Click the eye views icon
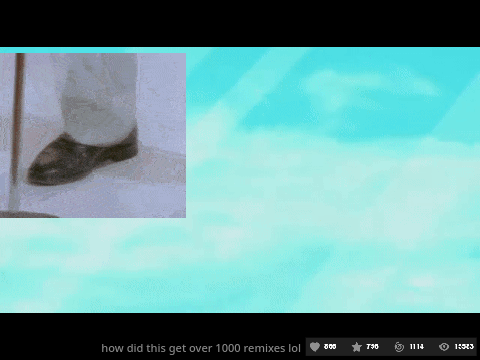This screenshot has height=360, width=480. [x=444, y=347]
